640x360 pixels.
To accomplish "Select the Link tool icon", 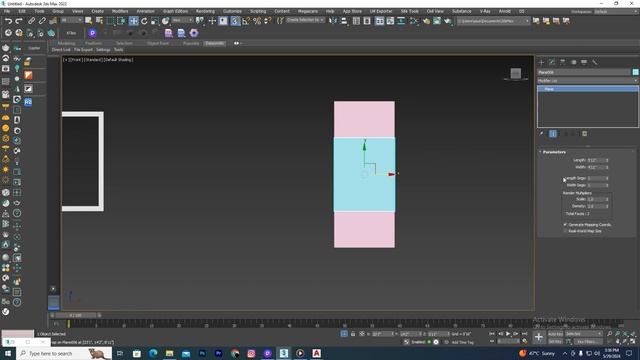I will click(31, 20).
